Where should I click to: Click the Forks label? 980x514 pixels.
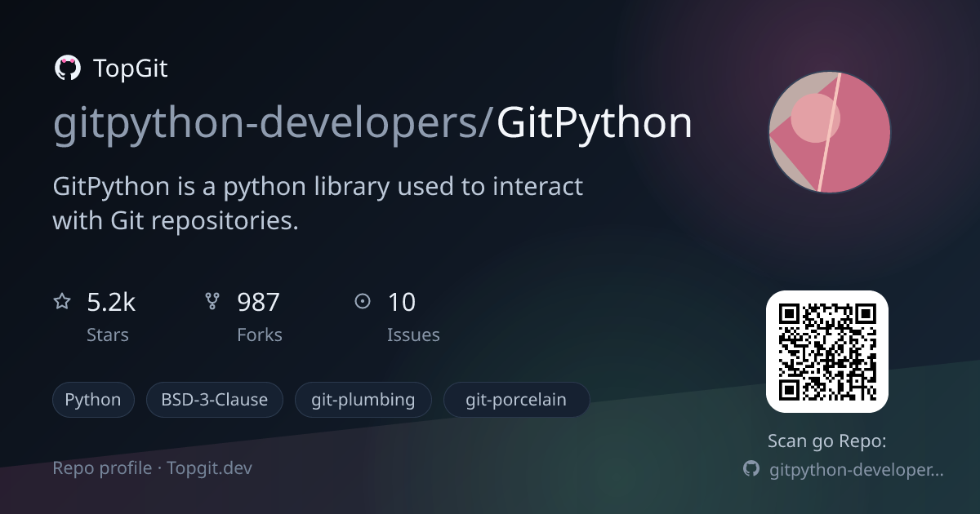coord(260,335)
